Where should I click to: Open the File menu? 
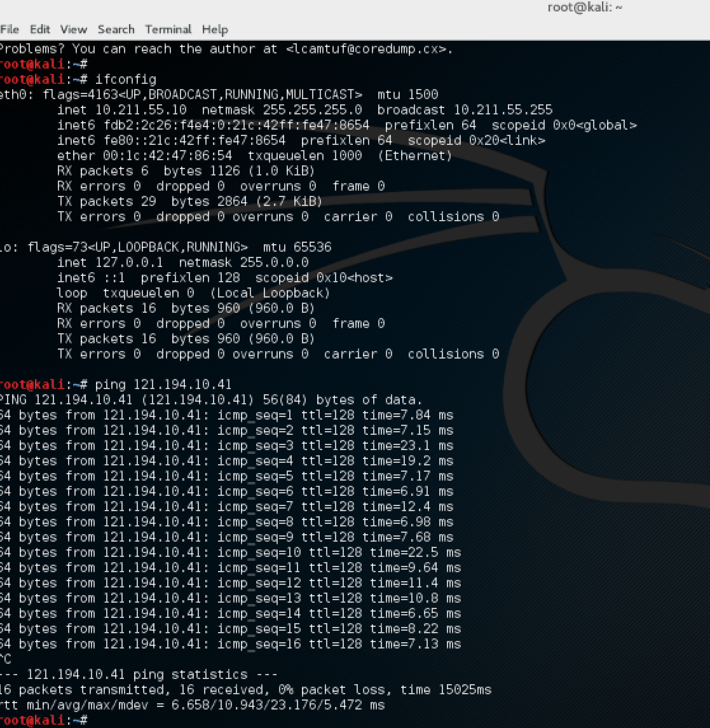point(10,30)
